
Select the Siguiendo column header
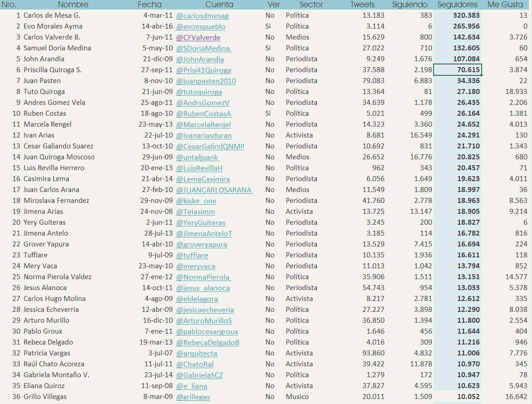[410, 5]
